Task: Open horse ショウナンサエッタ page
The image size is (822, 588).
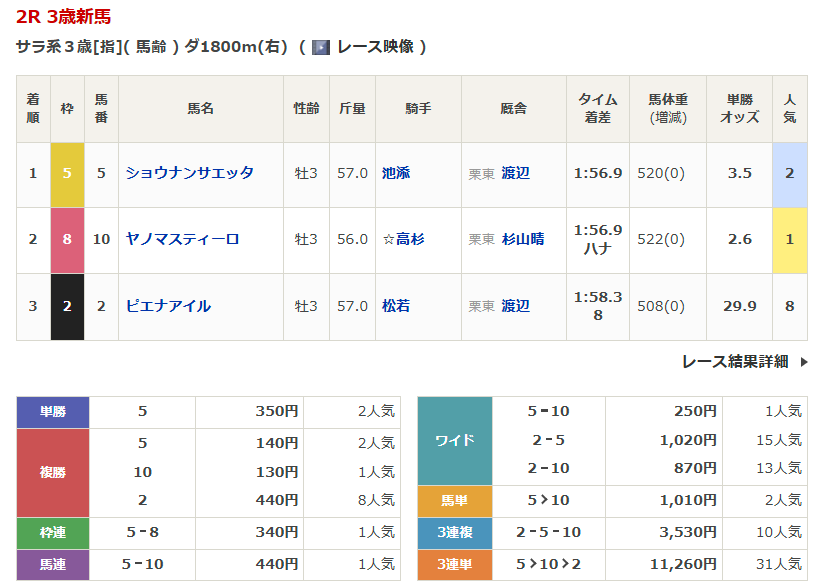Action: click(x=189, y=173)
